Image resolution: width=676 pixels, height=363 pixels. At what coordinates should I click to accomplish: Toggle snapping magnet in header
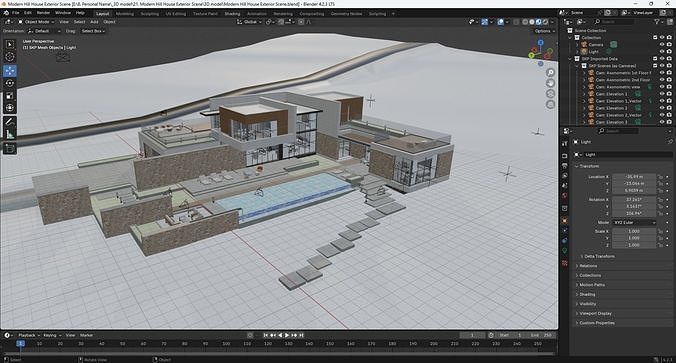tap(282, 22)
